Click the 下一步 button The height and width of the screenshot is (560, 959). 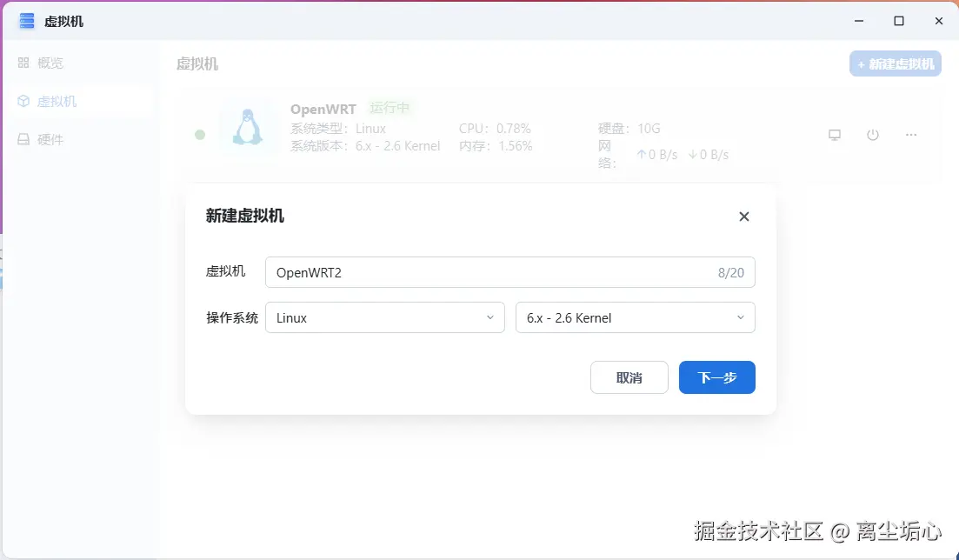tap(716, 377)
